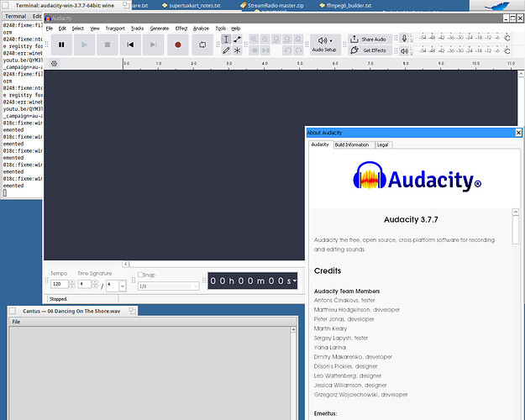Open the time signature denominator dropdown
This screenshot has width=525, height=420.
(x=122, y=286)
